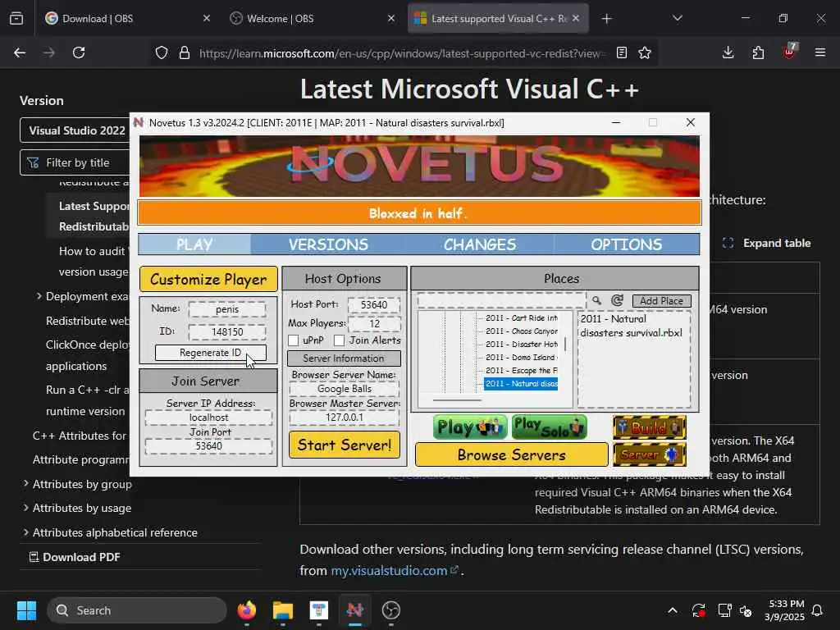840x630 pixels.
Task: Switch to the OPTIONS tab
Action: click(627, 244)
